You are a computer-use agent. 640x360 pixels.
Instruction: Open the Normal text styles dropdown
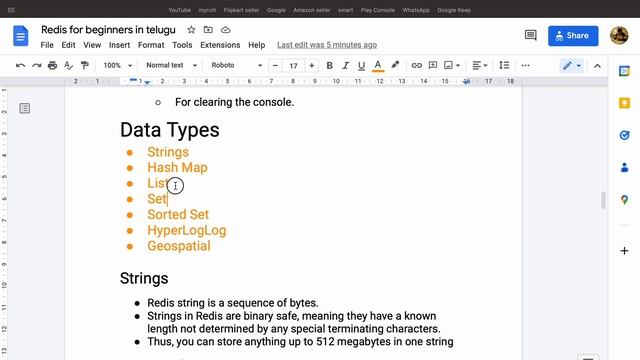coord(171,65)
